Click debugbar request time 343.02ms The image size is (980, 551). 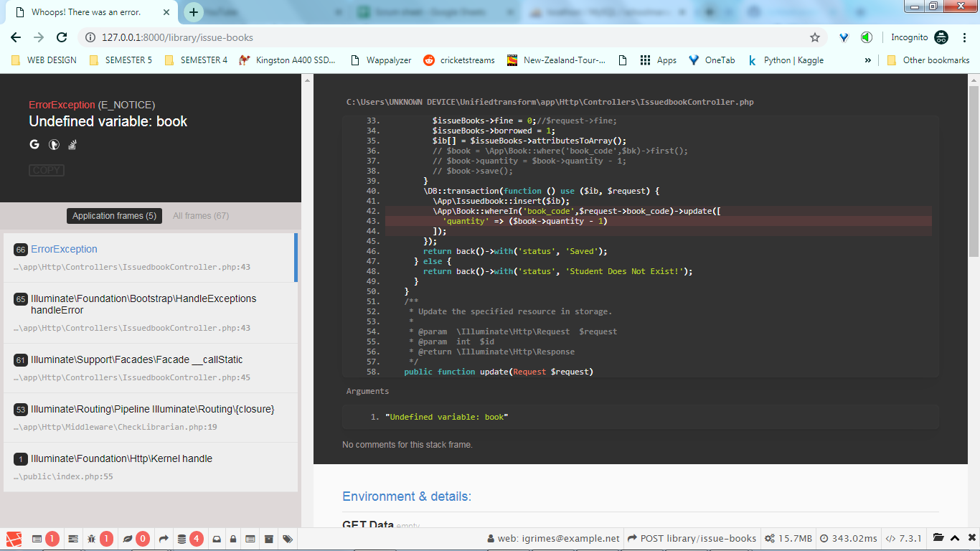(x=848, y=538)
